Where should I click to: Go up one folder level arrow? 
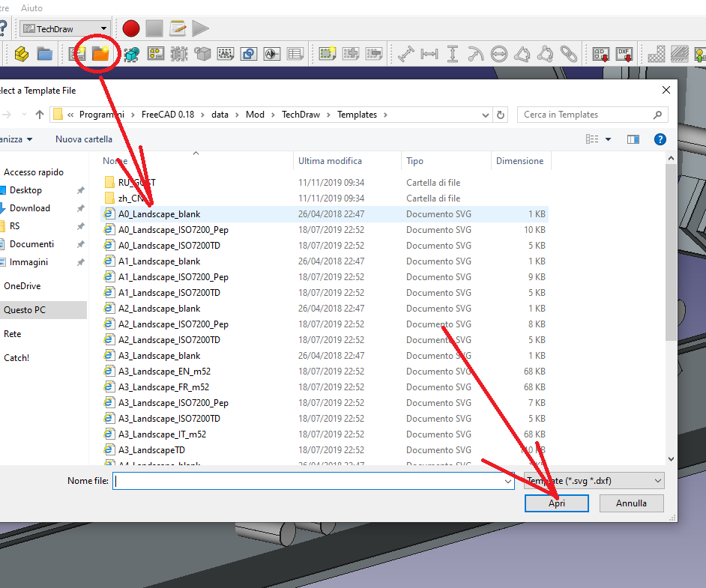pos(40,115)
